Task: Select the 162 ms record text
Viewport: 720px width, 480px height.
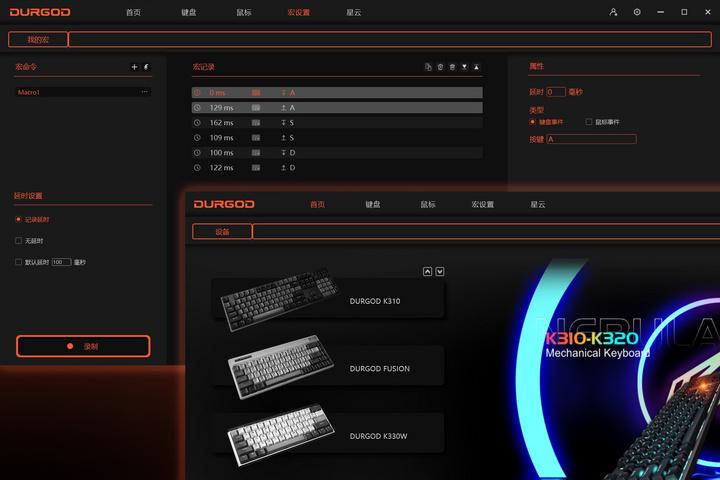Action: click(221, 123)
